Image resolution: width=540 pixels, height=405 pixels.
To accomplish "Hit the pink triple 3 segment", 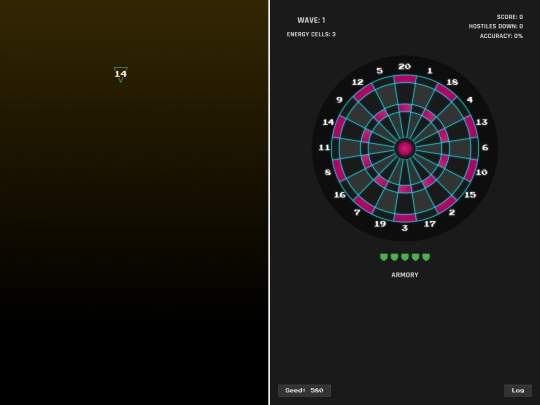I will (405, 189).
